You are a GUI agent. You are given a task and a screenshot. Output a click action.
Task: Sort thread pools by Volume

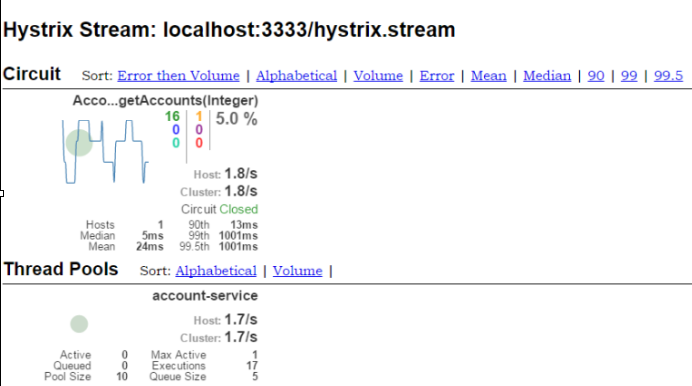[297, 270]
